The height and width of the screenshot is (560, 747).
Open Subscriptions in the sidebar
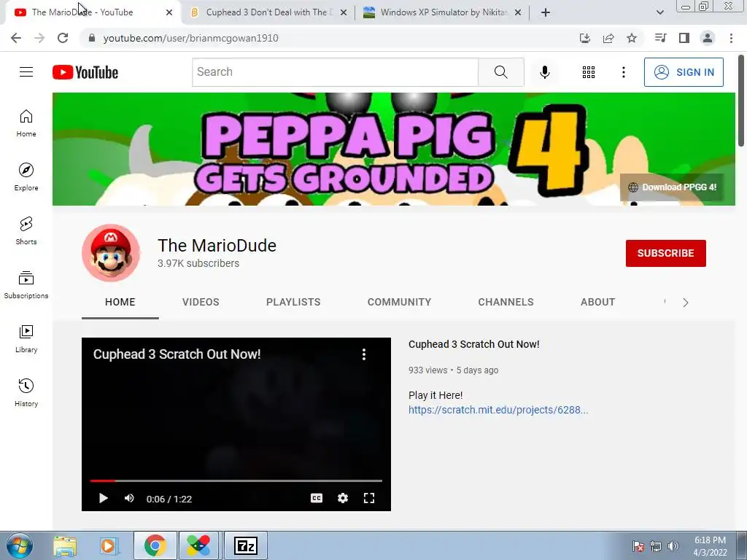point(26,285)
